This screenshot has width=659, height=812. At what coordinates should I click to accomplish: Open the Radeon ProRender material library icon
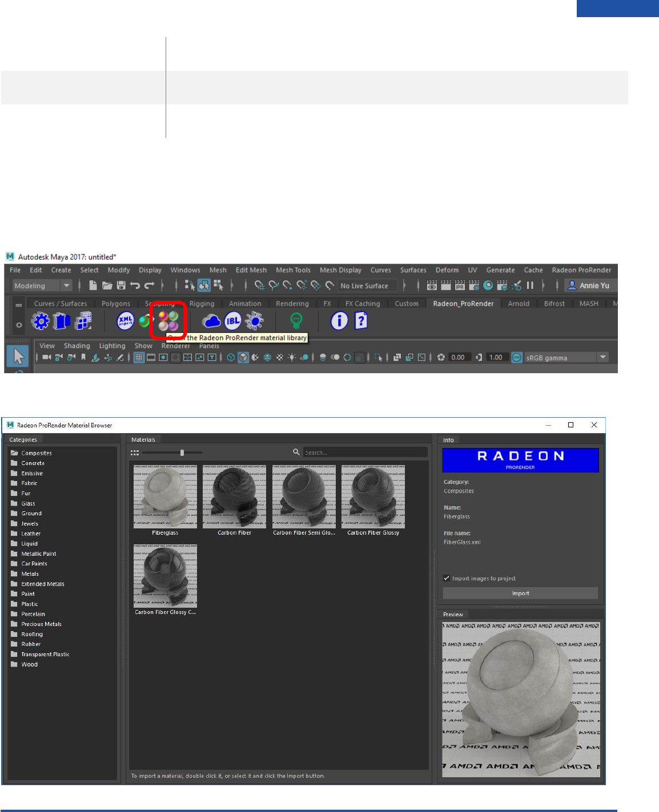pos(168,321)
